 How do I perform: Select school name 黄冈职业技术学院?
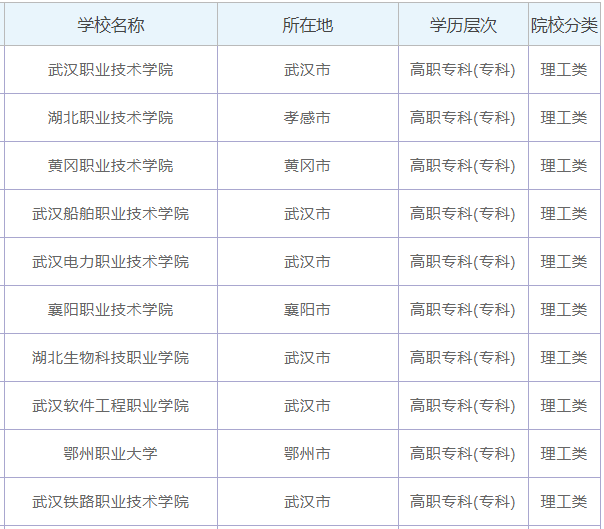tap(111, 166)
